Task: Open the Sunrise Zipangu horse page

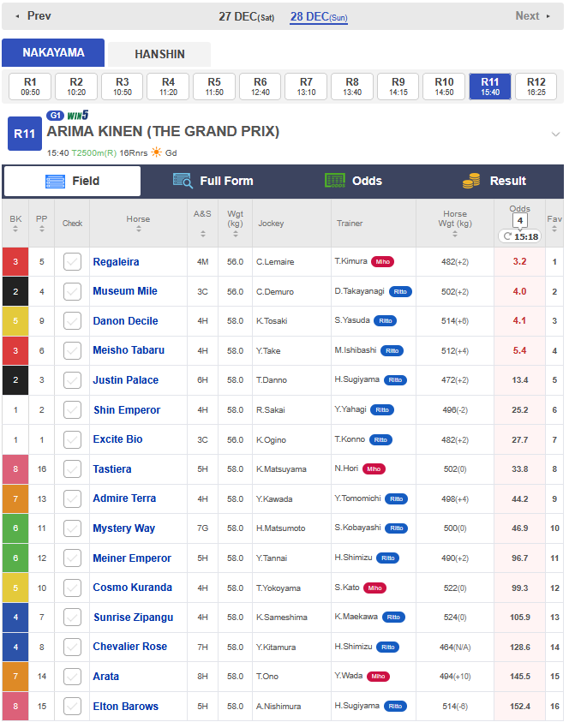Action: point(134,617)
